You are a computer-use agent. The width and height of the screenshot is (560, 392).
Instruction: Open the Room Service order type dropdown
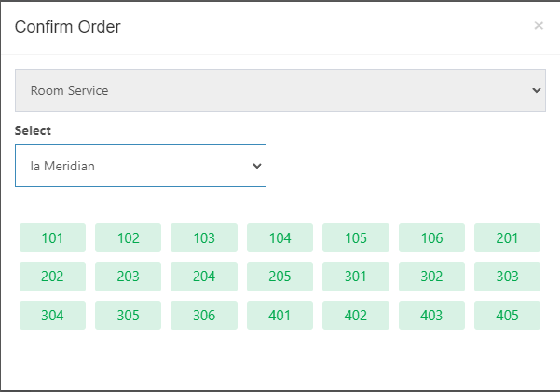point(280,90)
